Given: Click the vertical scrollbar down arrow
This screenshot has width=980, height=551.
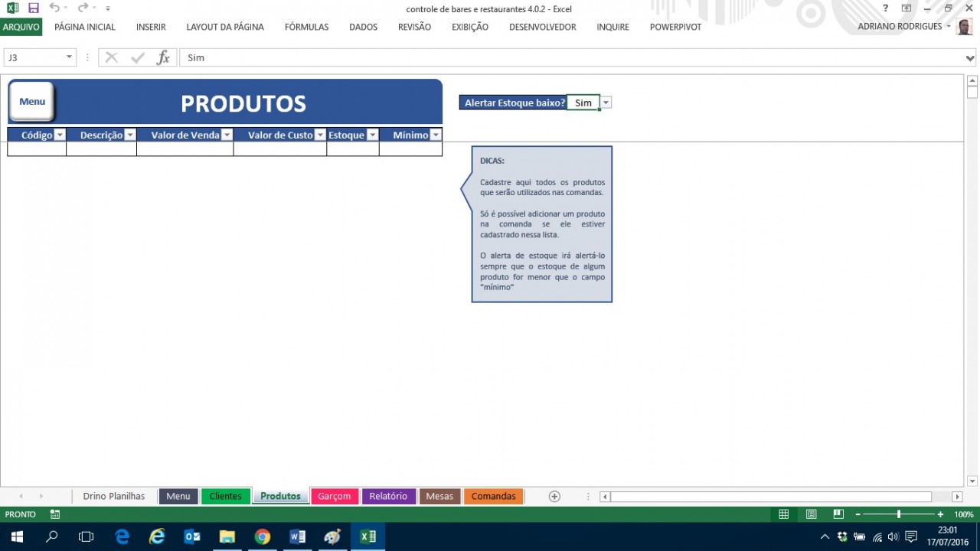Looking at the screenshot, I should (972, 481).
